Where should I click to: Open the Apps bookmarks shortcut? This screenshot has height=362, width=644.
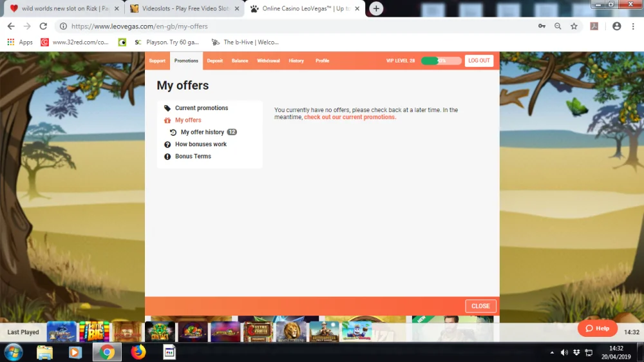pyautogui.click(x=20, y=43)
